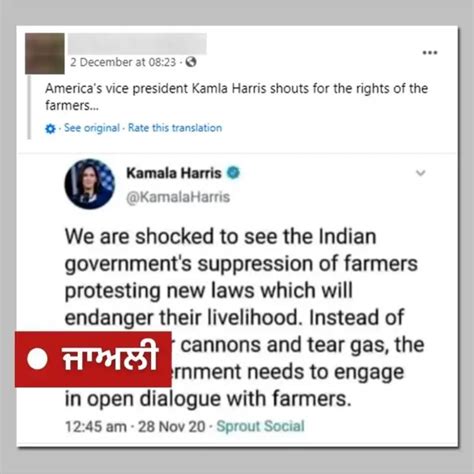Click the white circle in red banner
This screenshot has width=474, height=474.
click(37, 359)
